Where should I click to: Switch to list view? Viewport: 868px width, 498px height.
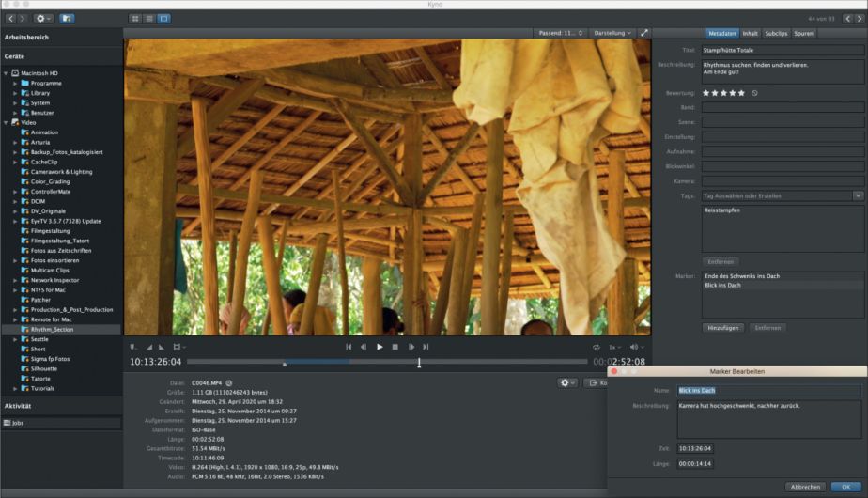pos(149,19)
